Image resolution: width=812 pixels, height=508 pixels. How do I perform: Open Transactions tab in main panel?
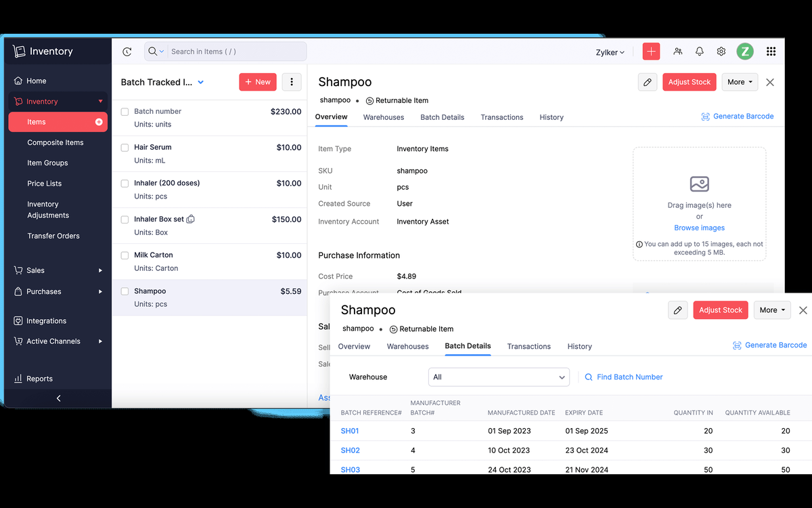[x=502, y=117]
